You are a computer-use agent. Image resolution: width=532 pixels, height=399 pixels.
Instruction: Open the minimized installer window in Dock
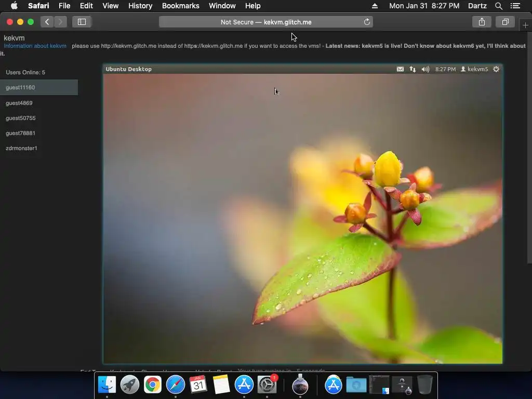point(402,385)
